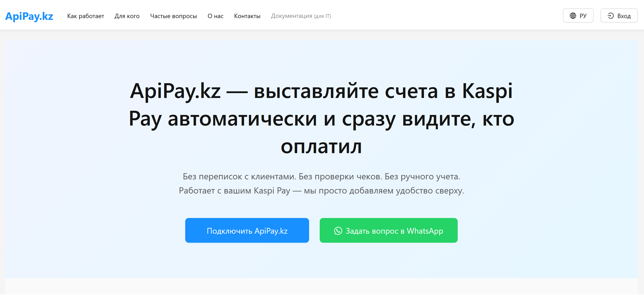Click the text 'Без переписок с клиентами'
The height and width of the screenshot is (295, 644).
(239, 176)
